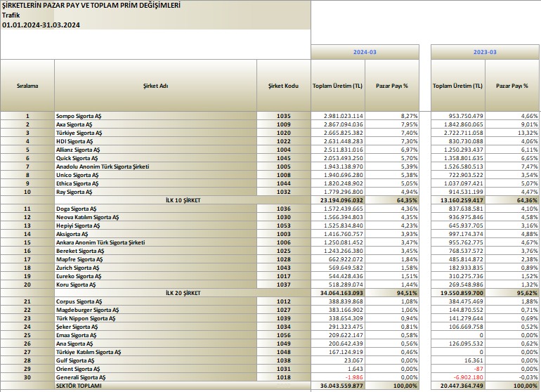Click the İLK 20 ŞİRKET subtotal label
541x392 pixels.
183,293
